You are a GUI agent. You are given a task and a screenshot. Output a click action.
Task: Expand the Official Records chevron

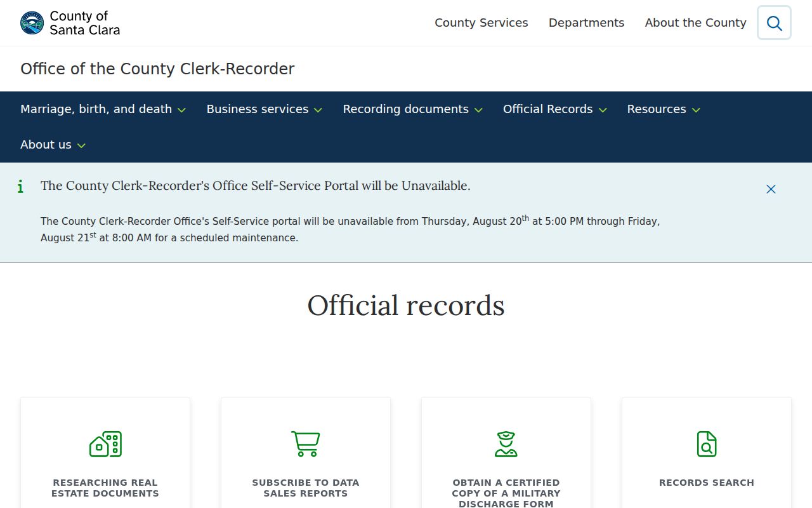[603, 110]
